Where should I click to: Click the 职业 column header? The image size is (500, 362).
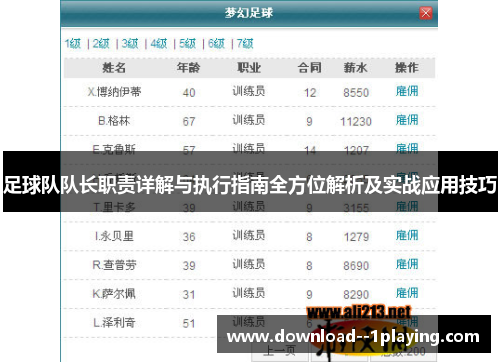point(249,68)
